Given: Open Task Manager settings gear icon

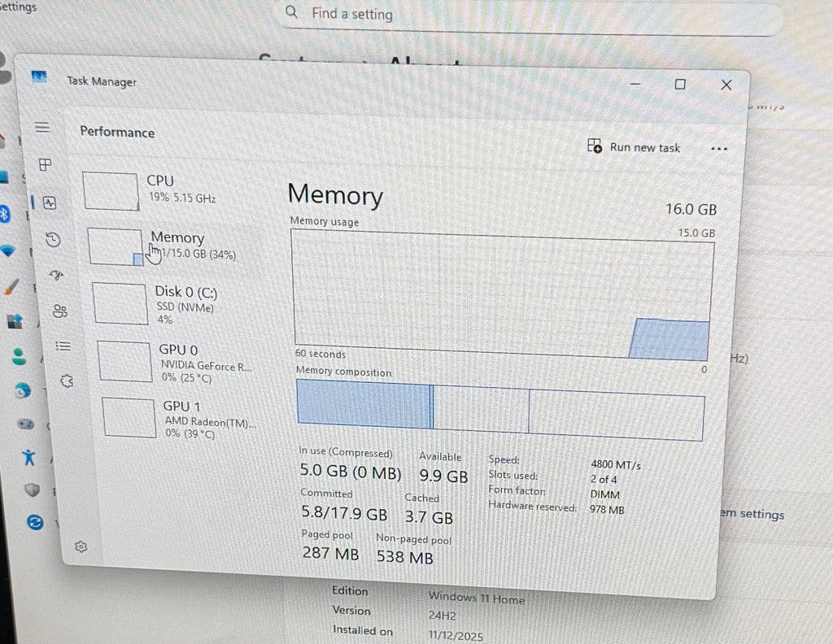Looking at the screenshot, I should pos(81,547).
